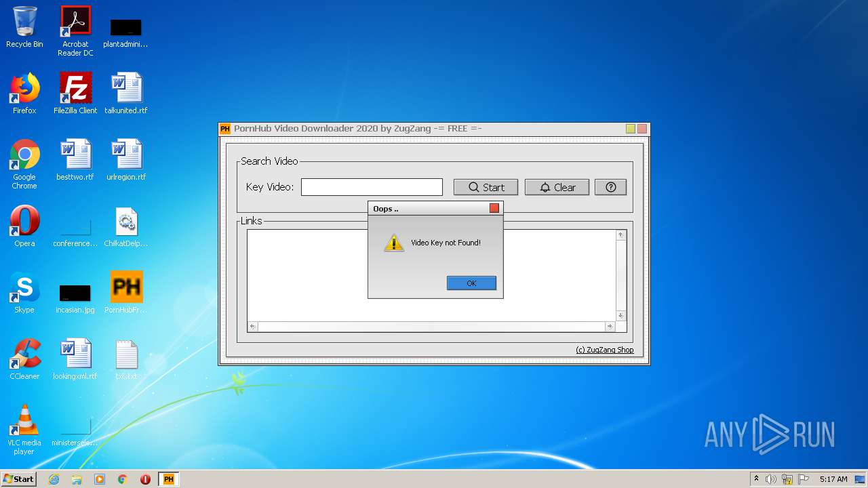Select incasian.jpg desktop file
868x488 pixels.
75,298
